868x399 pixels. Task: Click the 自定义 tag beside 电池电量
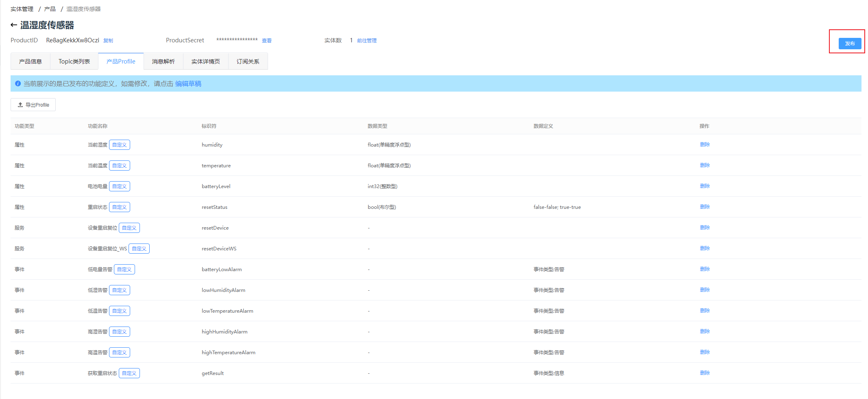(120, 186)
